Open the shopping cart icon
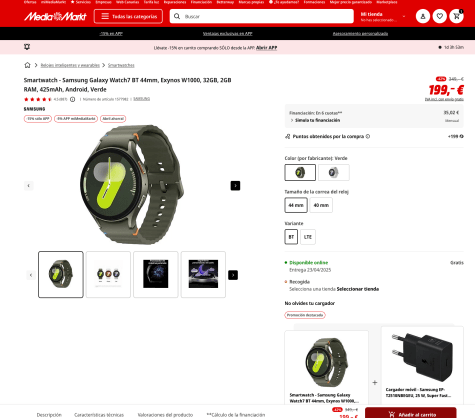 456,16
